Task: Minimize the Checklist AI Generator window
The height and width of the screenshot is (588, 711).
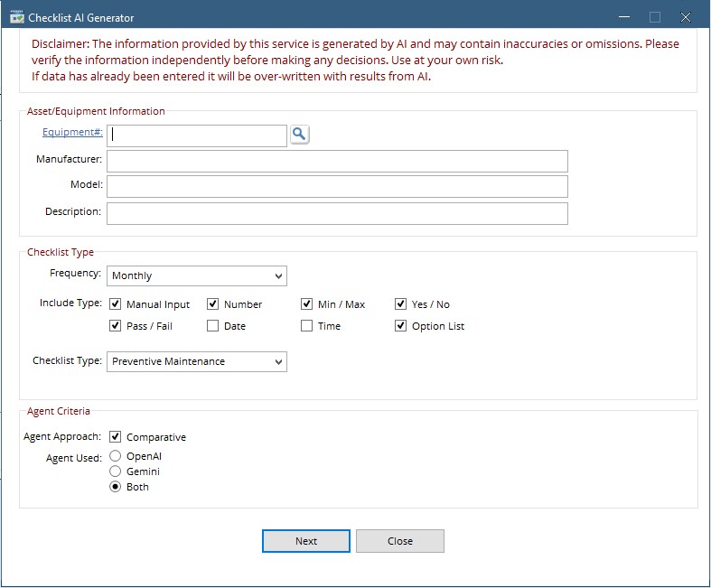Action: (624, 17)
